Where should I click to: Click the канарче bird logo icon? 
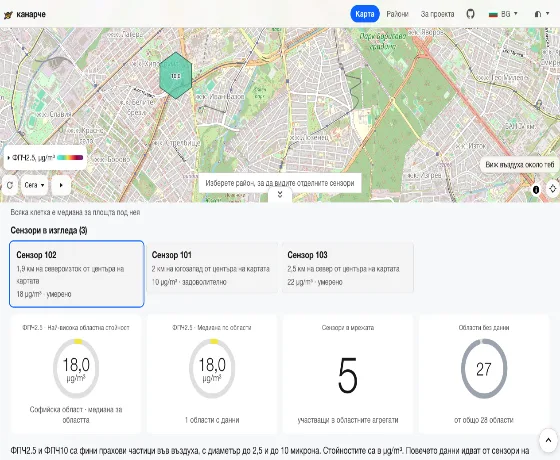click(8, 15)
